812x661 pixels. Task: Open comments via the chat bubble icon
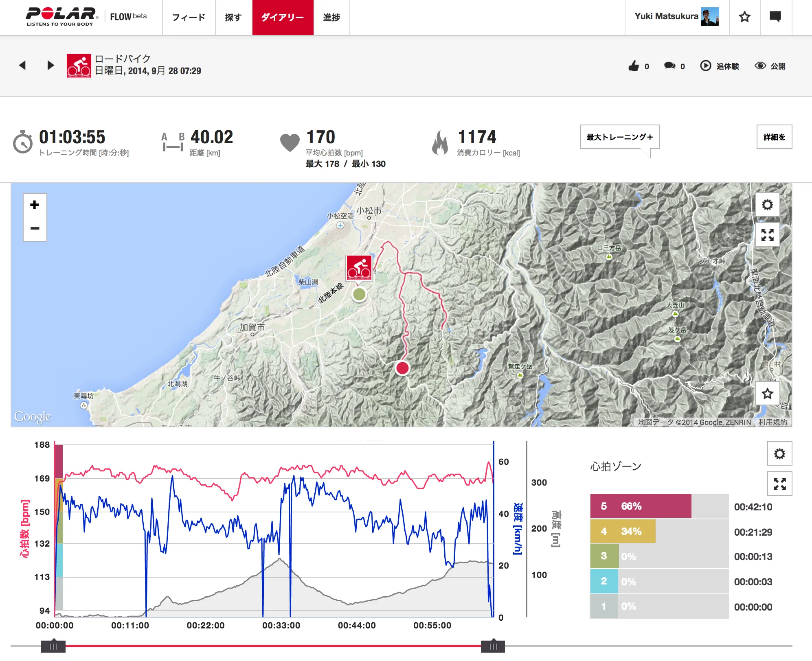tap(669, 66)
